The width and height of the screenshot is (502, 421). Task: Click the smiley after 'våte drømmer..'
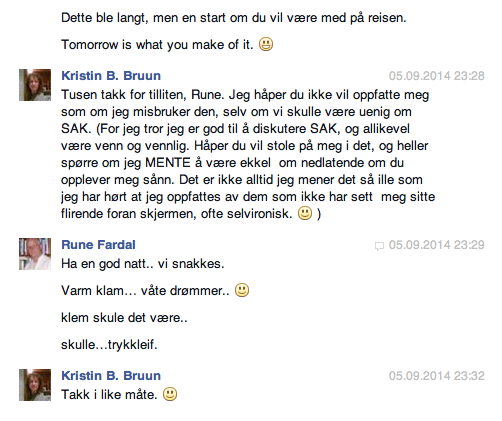(x=242, y=290)
